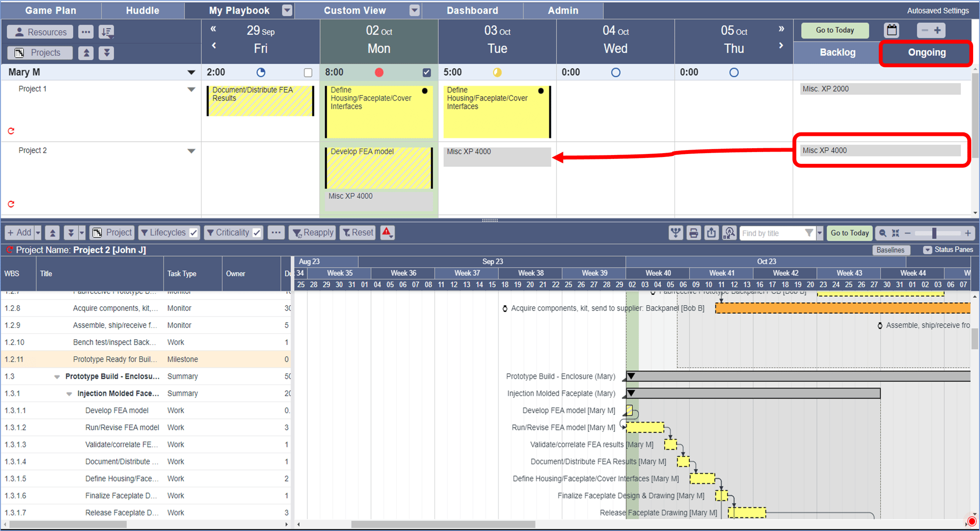Click the zoom out magnifier icon
This screenshot has width=980, height=531.
883,233
